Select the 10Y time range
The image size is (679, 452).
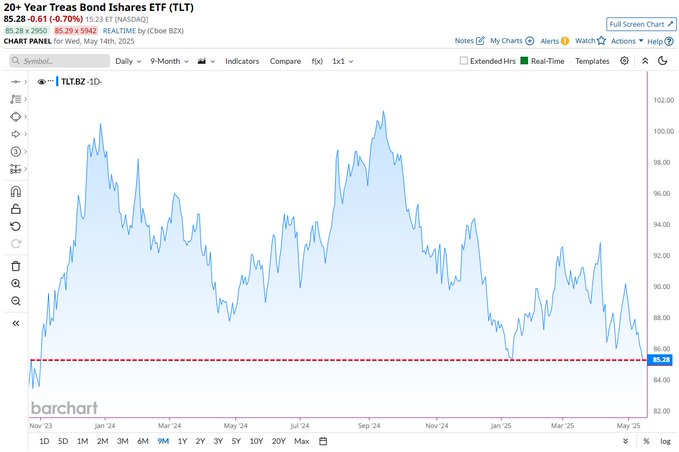point(256,441)
